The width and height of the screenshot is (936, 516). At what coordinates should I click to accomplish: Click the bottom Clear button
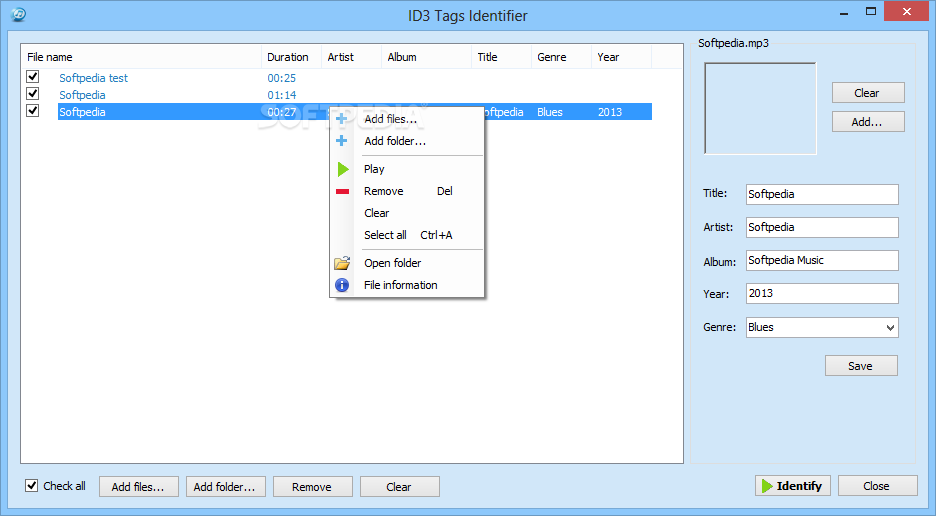[x=400, y=486]
